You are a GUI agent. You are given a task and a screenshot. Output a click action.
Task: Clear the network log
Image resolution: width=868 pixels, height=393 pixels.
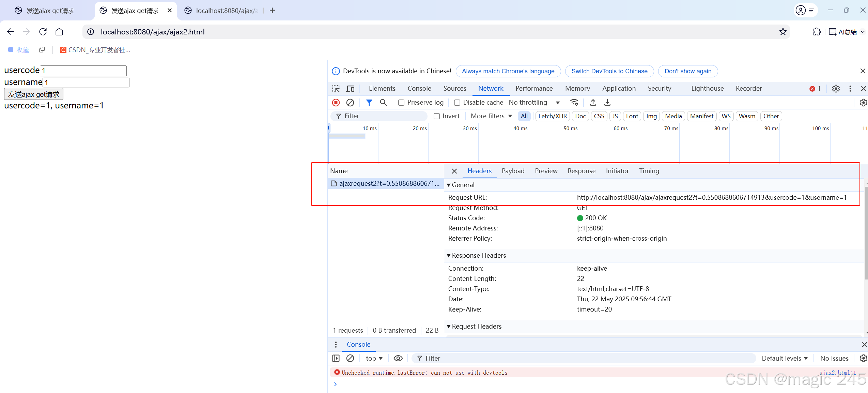350,102
